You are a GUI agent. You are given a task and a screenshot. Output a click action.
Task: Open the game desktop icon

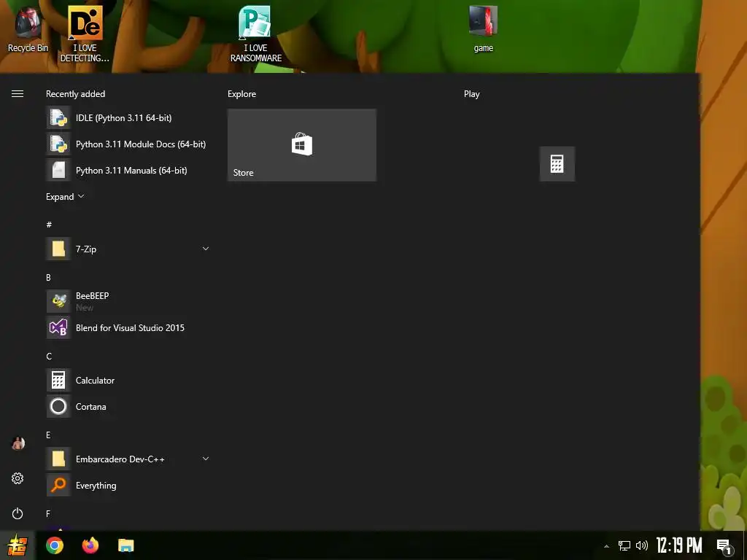[483, 29]
